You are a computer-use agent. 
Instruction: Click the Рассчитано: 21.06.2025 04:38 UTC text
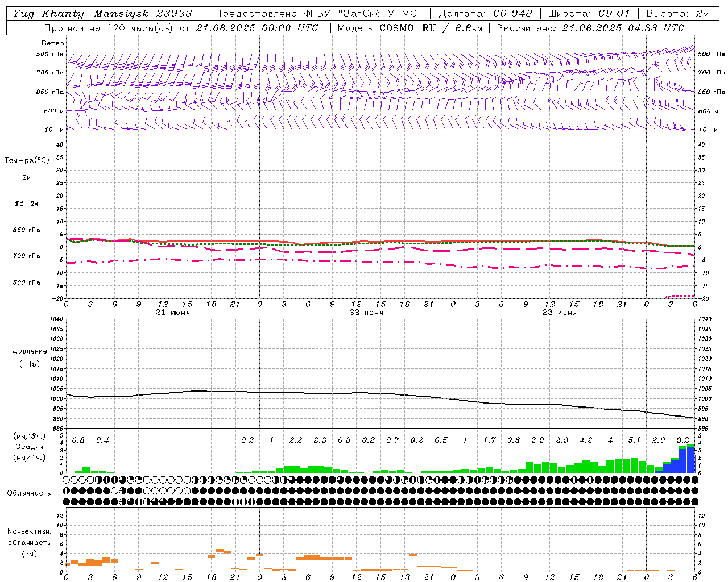tap(590, 28)
